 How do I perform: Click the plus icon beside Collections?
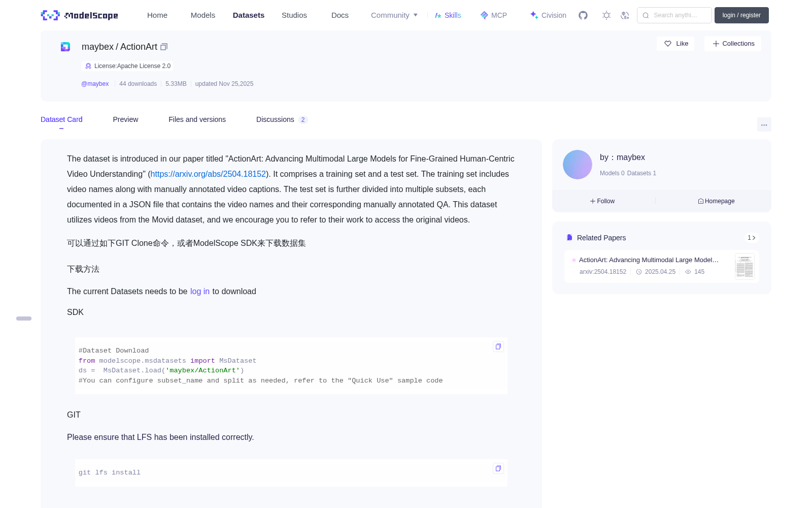[716, 44]
